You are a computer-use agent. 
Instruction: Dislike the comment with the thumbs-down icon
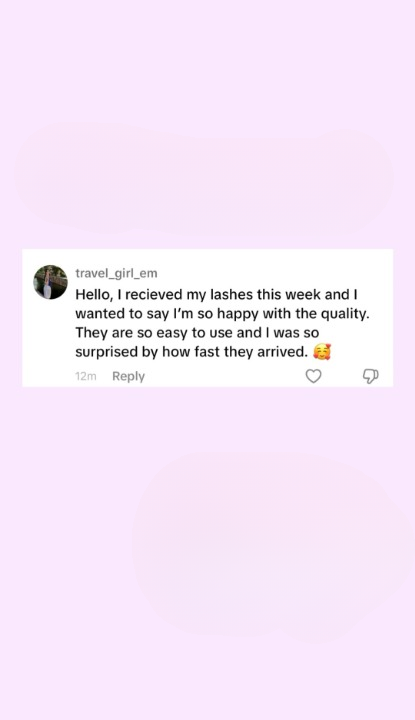coord(370,377)
